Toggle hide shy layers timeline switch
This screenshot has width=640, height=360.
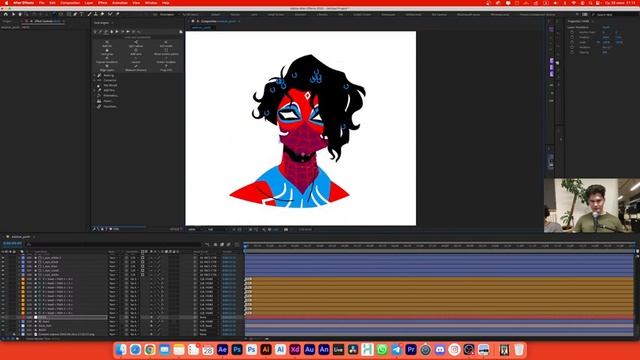[215, 244]
